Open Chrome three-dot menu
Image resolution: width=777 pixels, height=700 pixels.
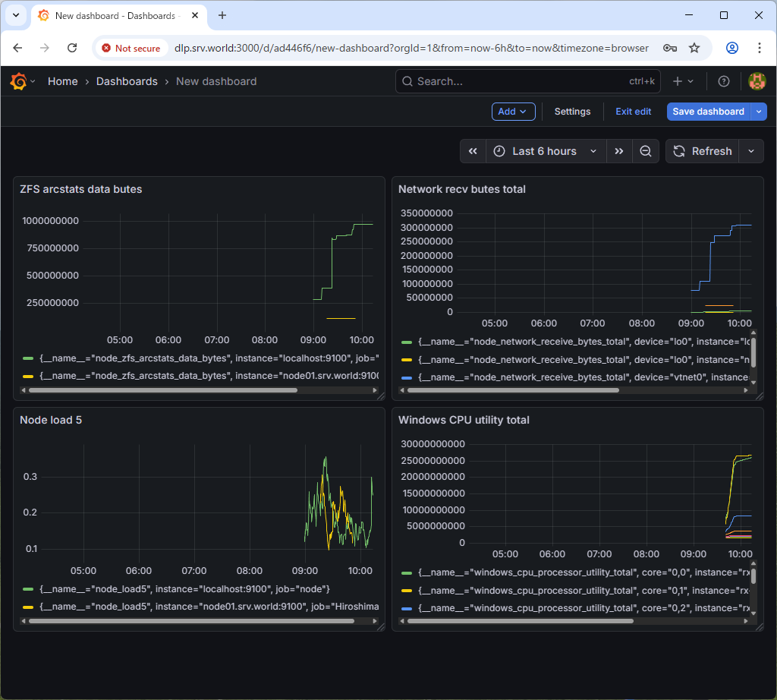point(759,48)
